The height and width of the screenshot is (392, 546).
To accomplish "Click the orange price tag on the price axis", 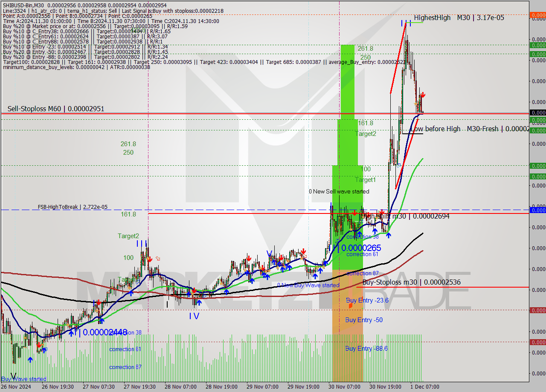I will point(537,15).
